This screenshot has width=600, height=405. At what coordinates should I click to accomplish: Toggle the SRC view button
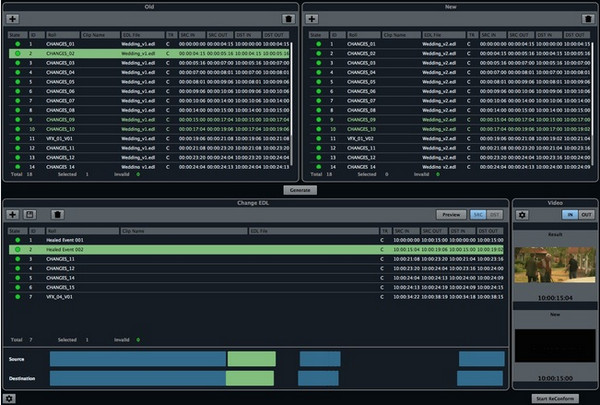pos(478,214)
